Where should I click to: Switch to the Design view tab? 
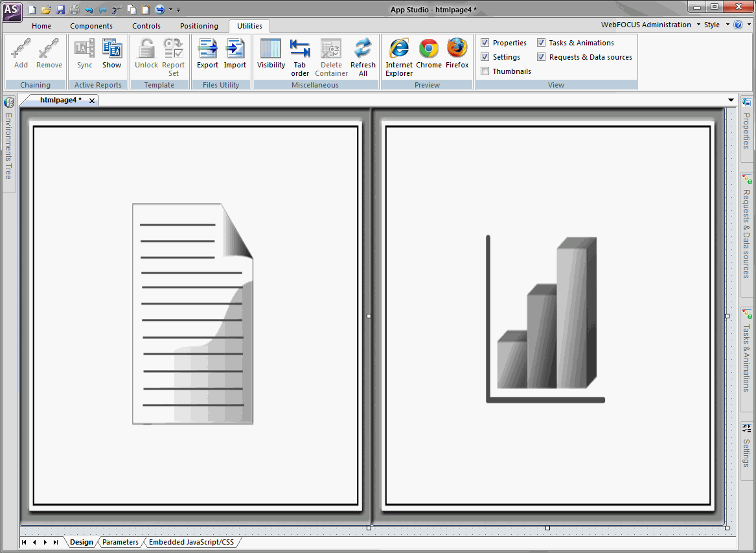click(x=81, y=542)
